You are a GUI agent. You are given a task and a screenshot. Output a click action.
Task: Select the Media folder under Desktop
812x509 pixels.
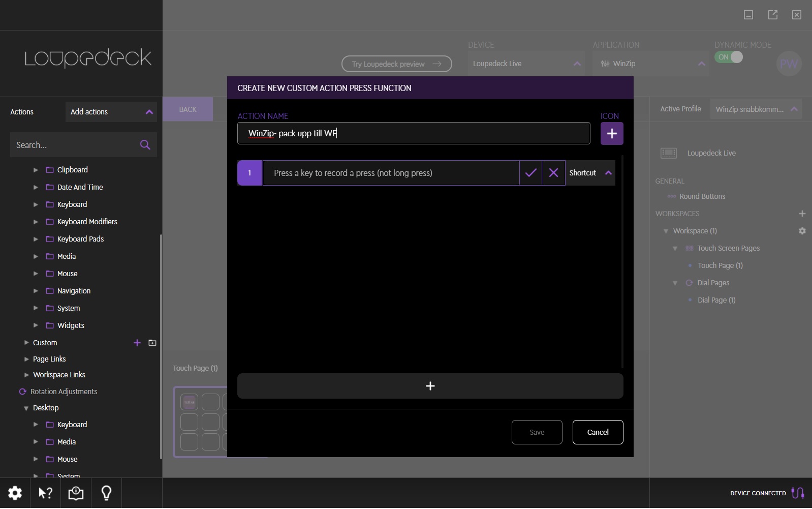[66, 442]
